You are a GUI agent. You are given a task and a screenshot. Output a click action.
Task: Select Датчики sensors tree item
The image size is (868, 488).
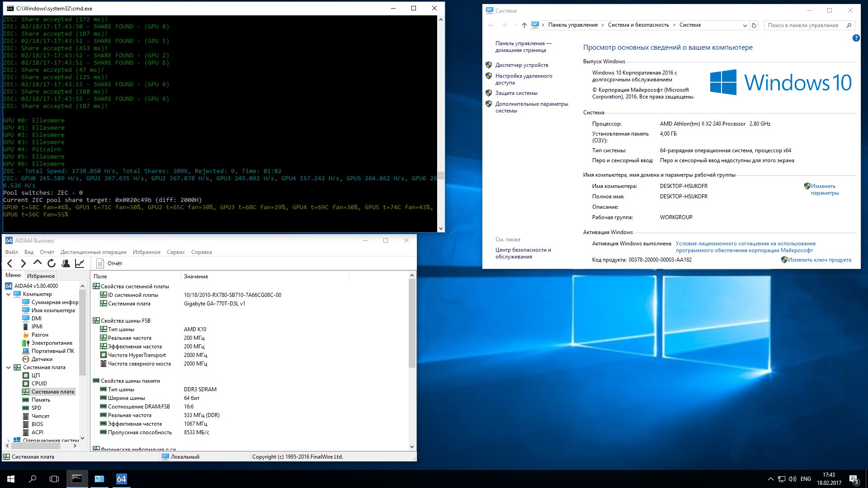pos(37,359)
